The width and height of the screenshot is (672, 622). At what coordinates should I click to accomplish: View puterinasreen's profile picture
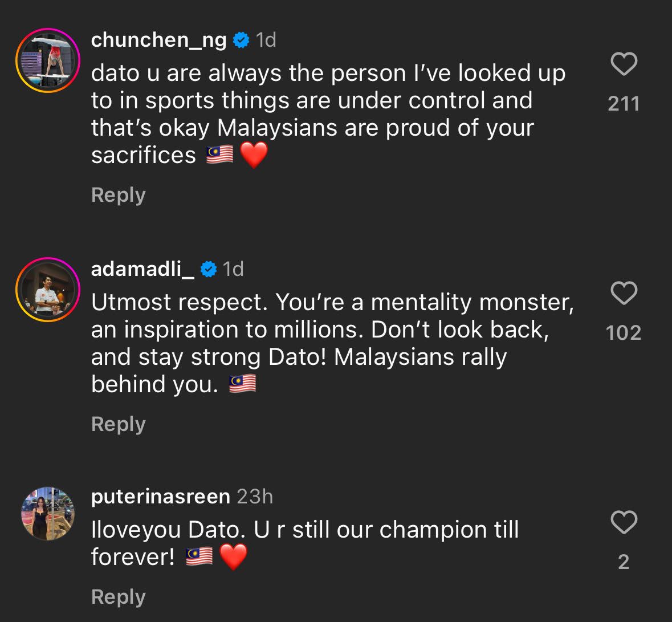[48, 513]
